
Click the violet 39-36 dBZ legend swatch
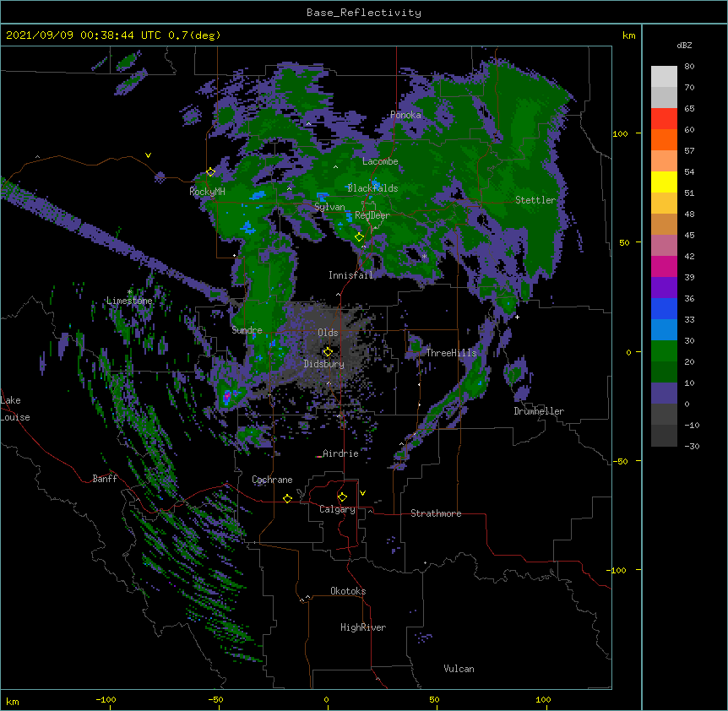click(664, 288)
